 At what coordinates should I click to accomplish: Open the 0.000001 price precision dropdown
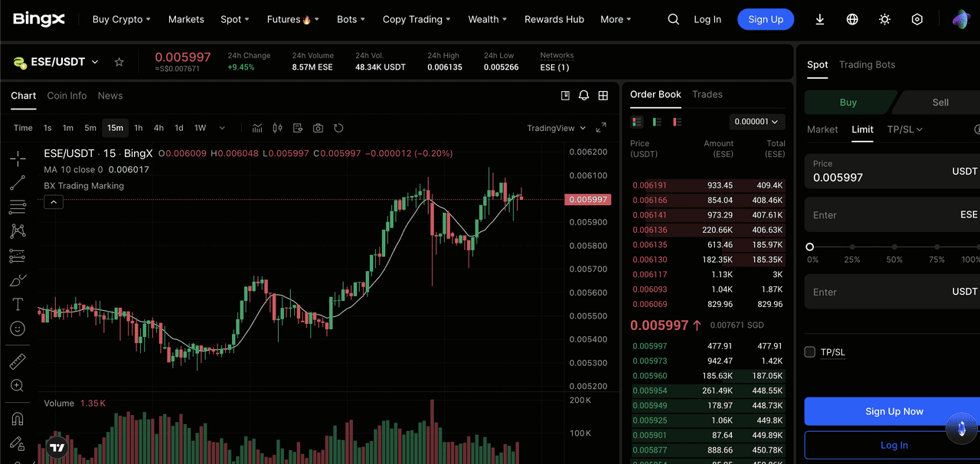click(x=756, y=122)
